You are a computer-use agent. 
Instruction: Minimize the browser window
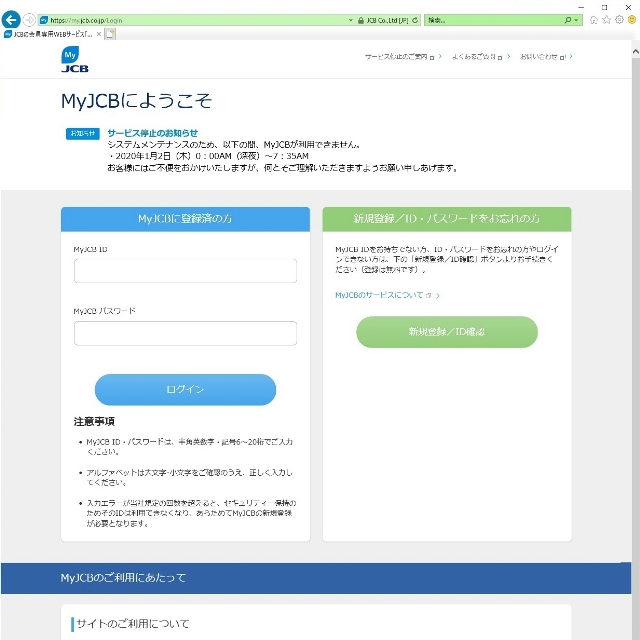coord(581,7)
